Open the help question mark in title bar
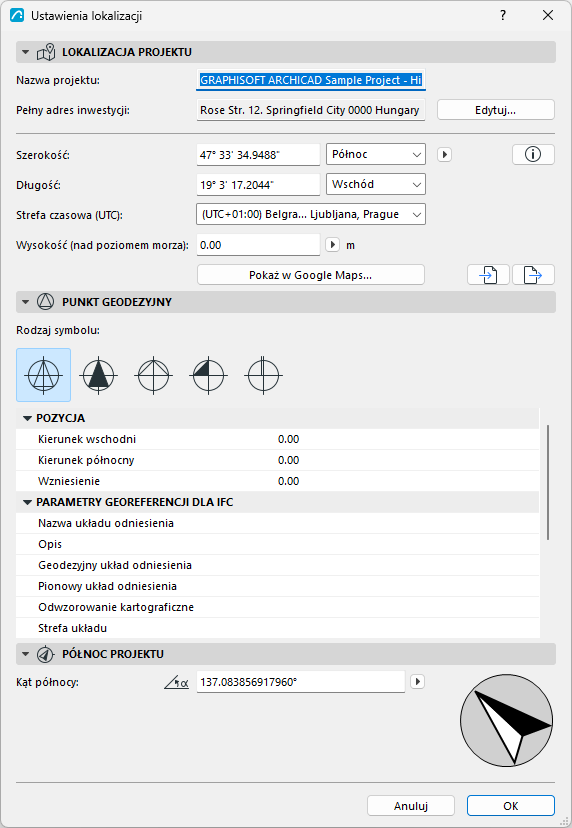This screenshot has width=572, height=828. [x=503, y=15]
